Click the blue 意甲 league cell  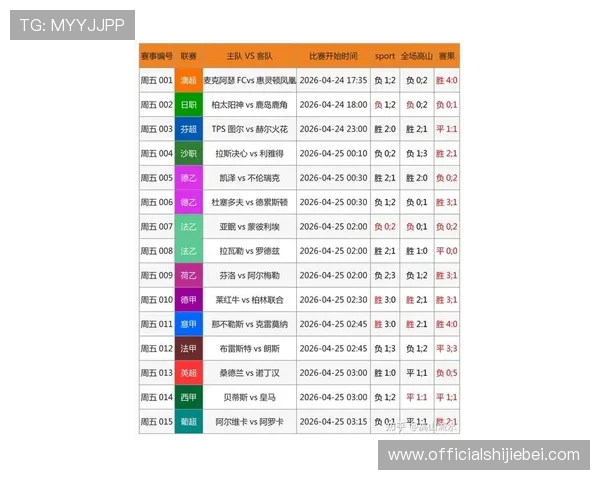tap(189, 324)
